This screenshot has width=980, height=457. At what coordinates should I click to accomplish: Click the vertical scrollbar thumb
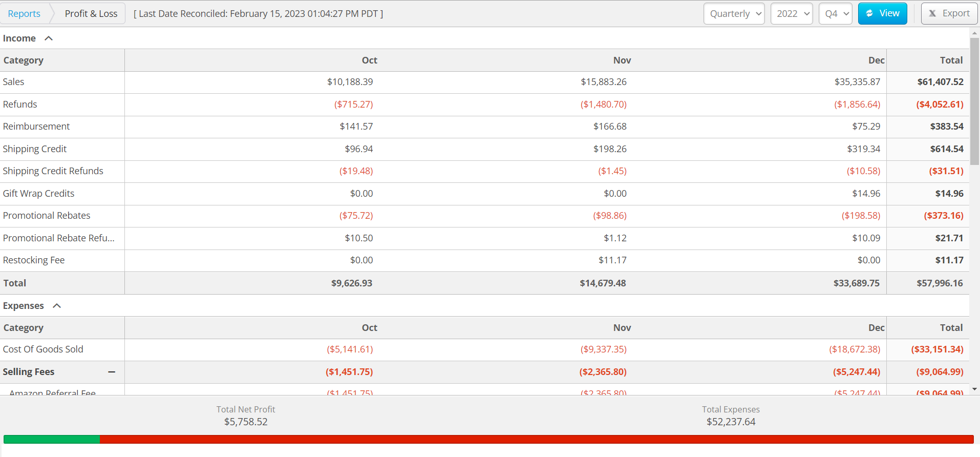point(974,100)
